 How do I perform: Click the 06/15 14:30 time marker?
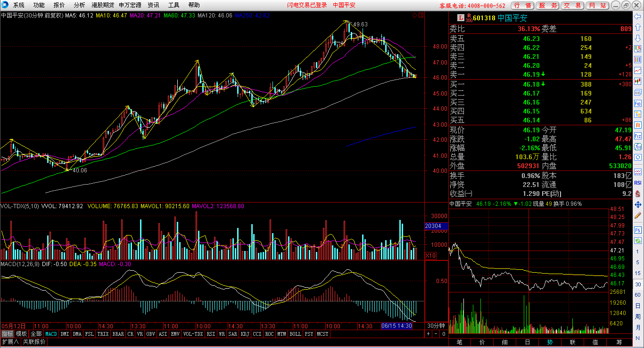coord(396,326)
